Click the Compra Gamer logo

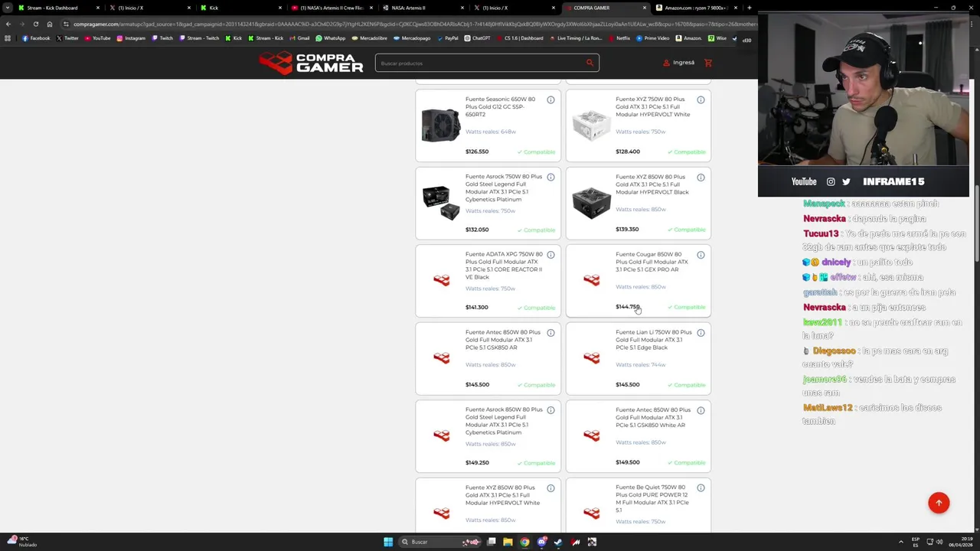tap(311, 63)
